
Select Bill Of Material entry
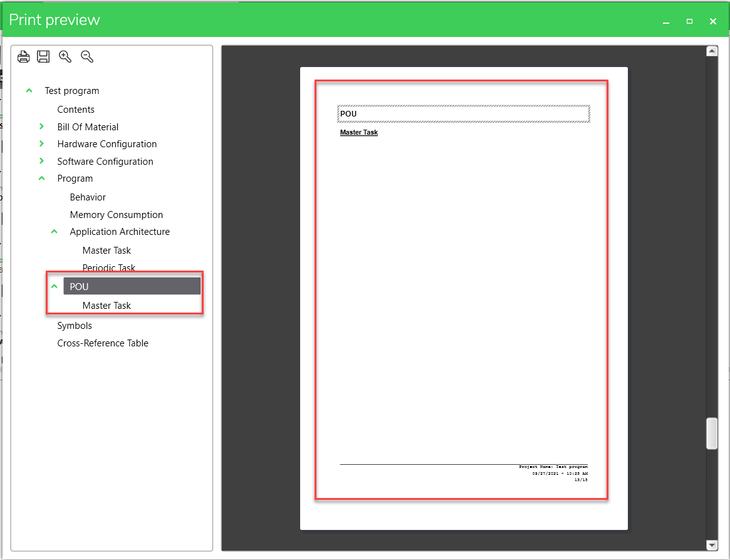click(x=88, y=127)
